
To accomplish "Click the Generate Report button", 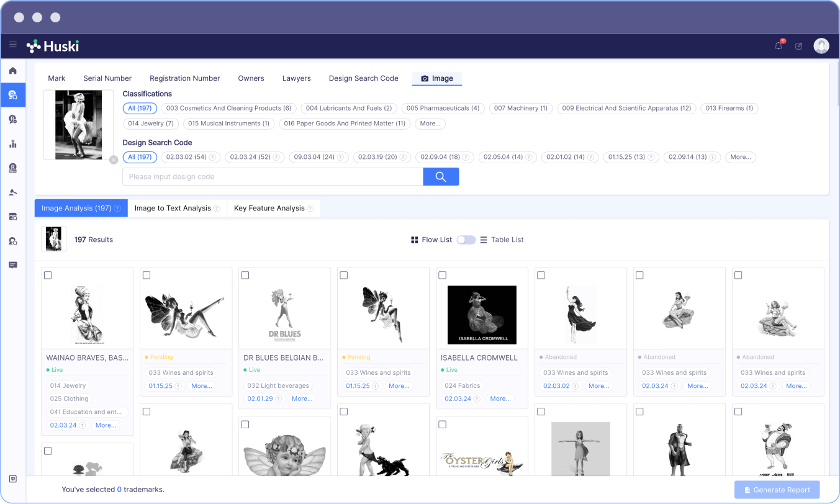I will [x=777, y=490].
